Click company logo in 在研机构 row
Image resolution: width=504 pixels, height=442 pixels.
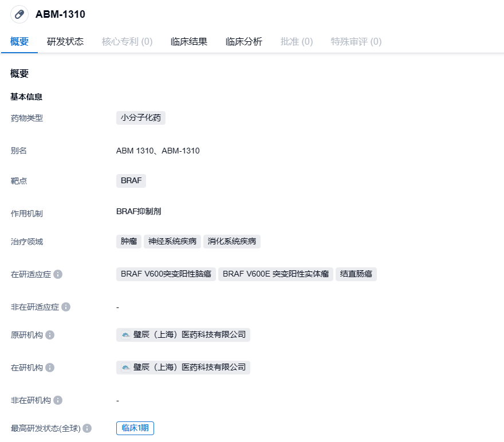[125, 368]
